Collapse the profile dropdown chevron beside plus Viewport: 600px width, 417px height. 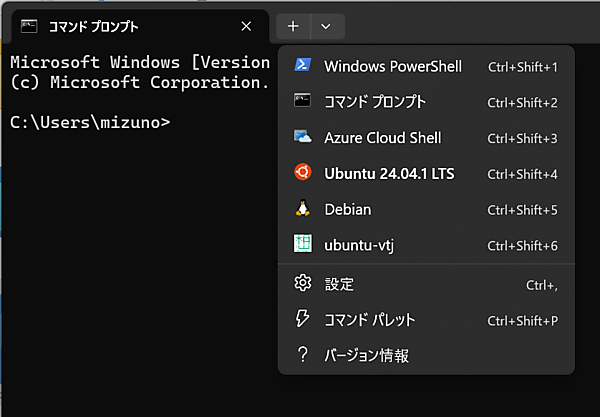[x=326, y=26]
